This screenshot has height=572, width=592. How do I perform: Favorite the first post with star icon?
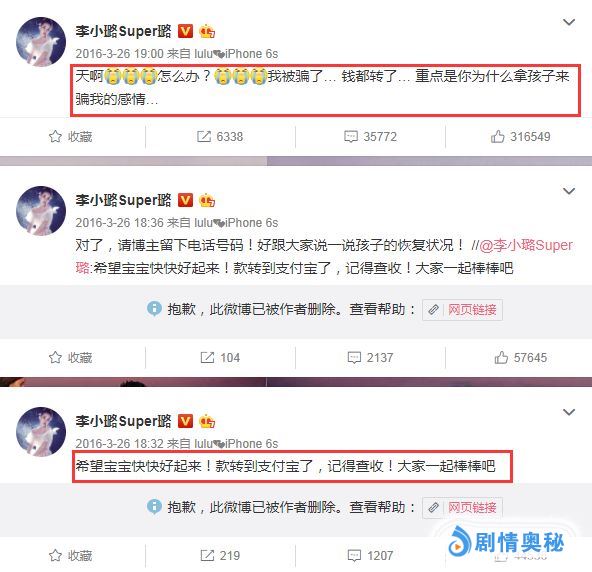[70, 137]
